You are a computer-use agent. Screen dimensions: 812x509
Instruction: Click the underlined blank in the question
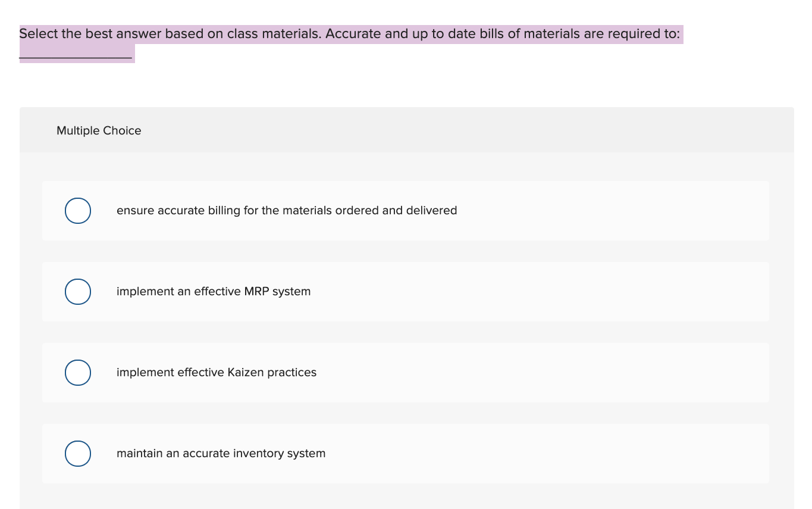coord(76,54)
